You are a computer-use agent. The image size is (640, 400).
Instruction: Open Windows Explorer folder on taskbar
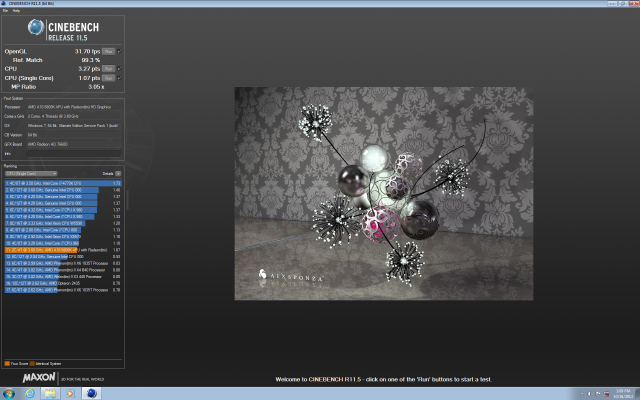coord(50,393)
